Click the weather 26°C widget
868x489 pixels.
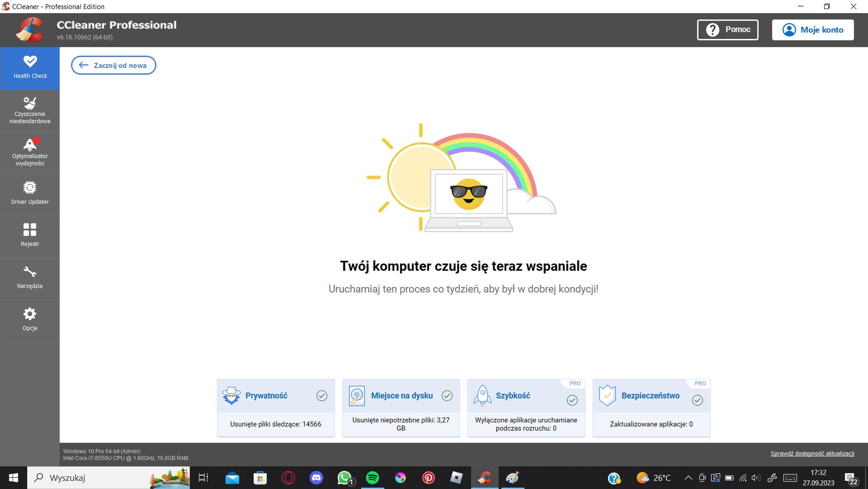(654, 478)
